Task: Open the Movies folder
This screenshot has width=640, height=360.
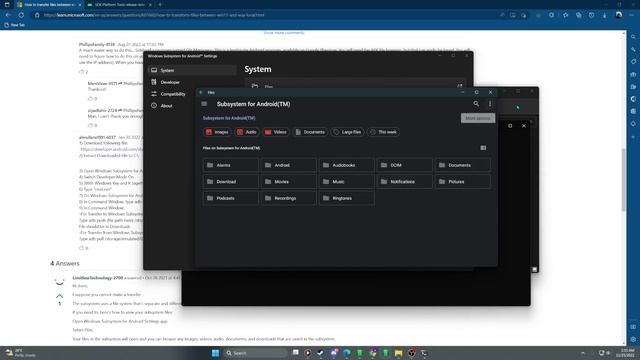Action: point(289,181)
